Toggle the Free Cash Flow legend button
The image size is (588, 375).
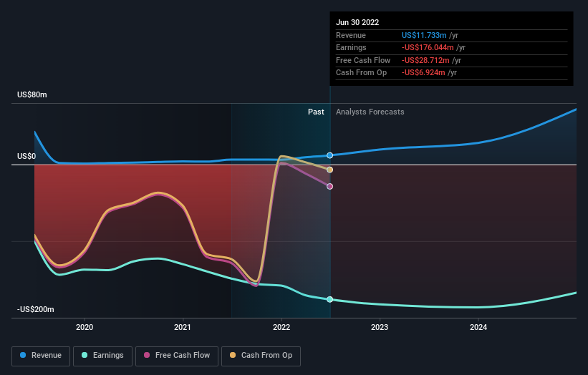click(x=177, y=356)
